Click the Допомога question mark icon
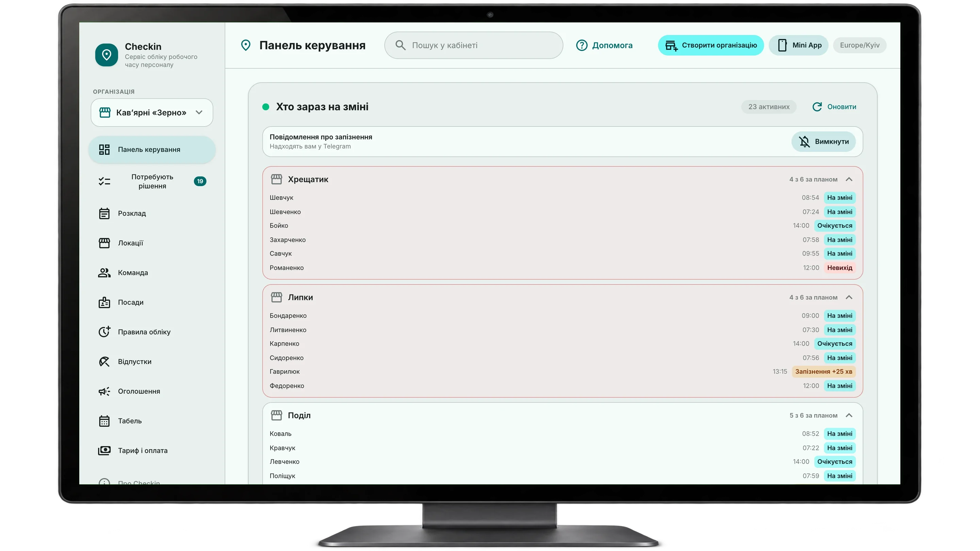Screen dimensions: 980x551 coord(582,45)
